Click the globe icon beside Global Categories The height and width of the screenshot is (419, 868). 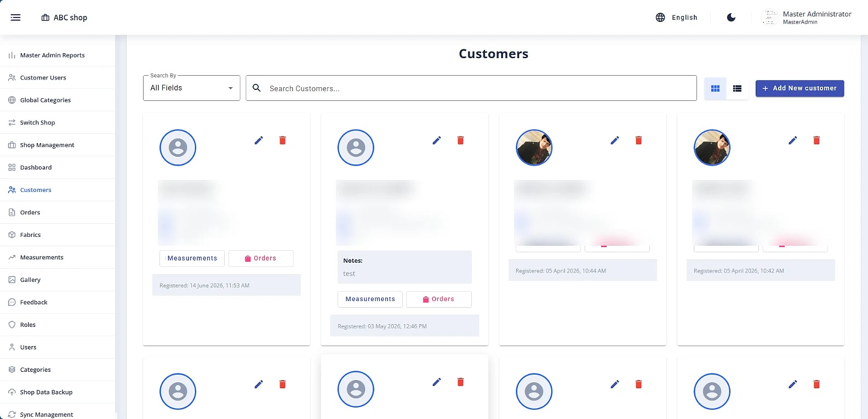click(12, 100)
